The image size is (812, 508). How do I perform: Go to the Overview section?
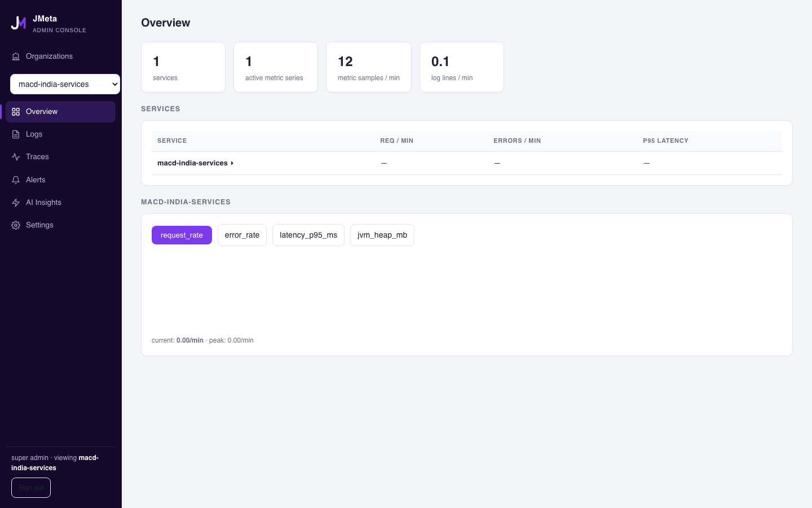(x=60, y=112)
